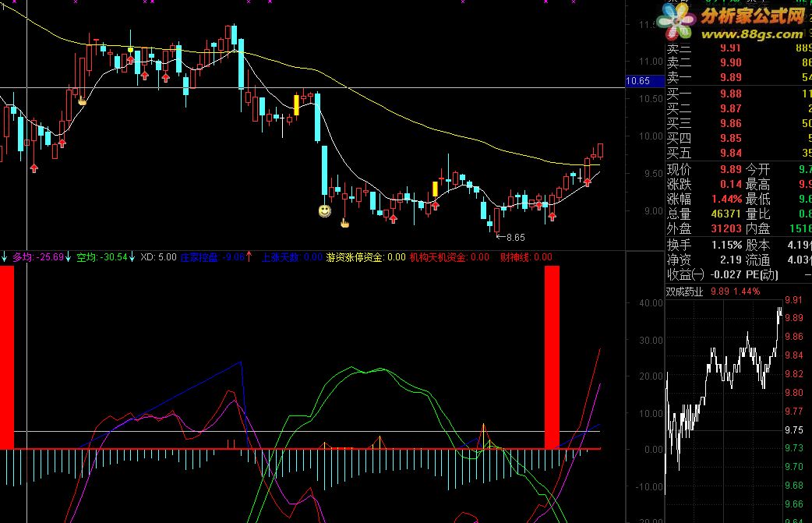Click the down arrow after 多均 -25.69

pyautogui.click(x=69, y=257)
